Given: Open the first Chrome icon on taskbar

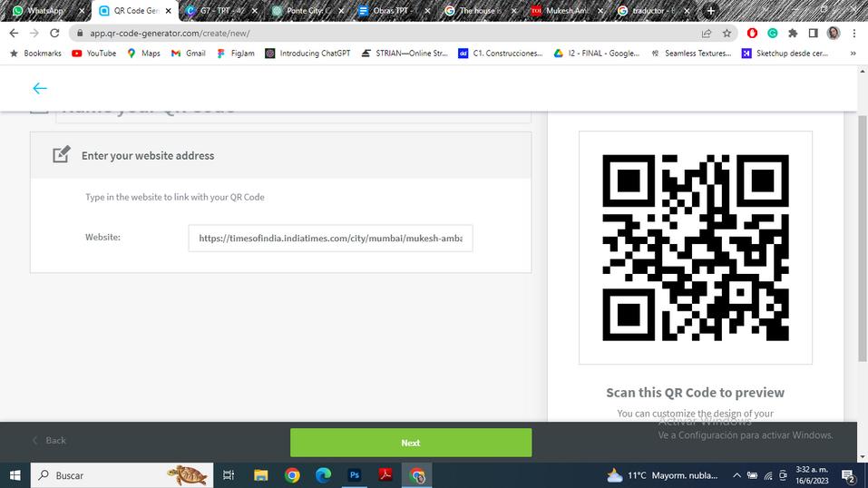Looking at the screenshot, I should (x=292, y=475).
